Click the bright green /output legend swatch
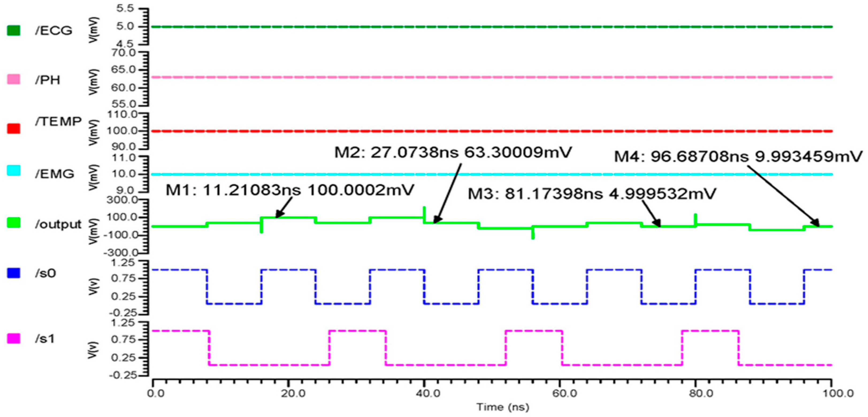The width and height of the screenshot is (868, 417). (13, 222)
